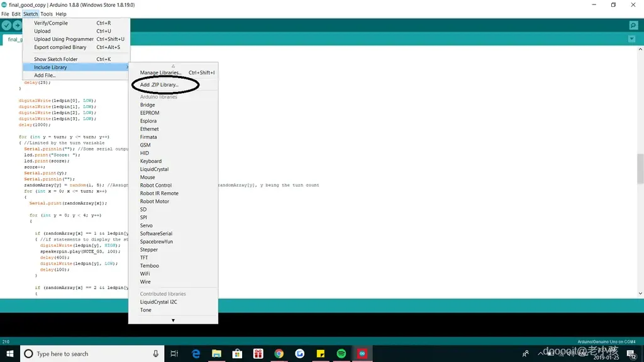
Task: Include the HID library
Action: tap(173, 153)
